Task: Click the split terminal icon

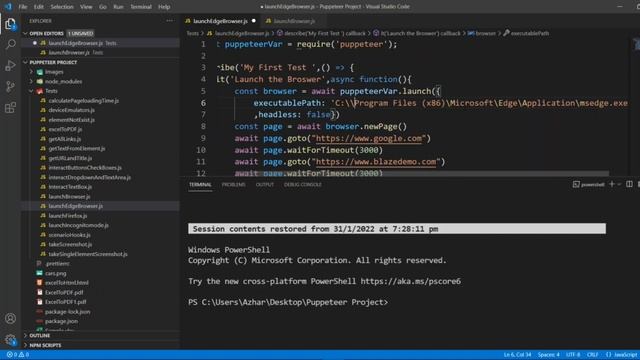Action: [629, 184]
